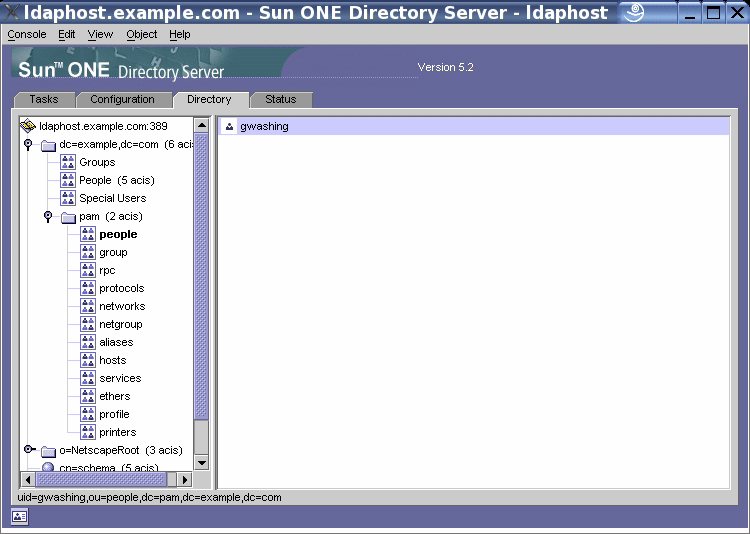
Task: Select the services label
Action: tap(120, 378)
